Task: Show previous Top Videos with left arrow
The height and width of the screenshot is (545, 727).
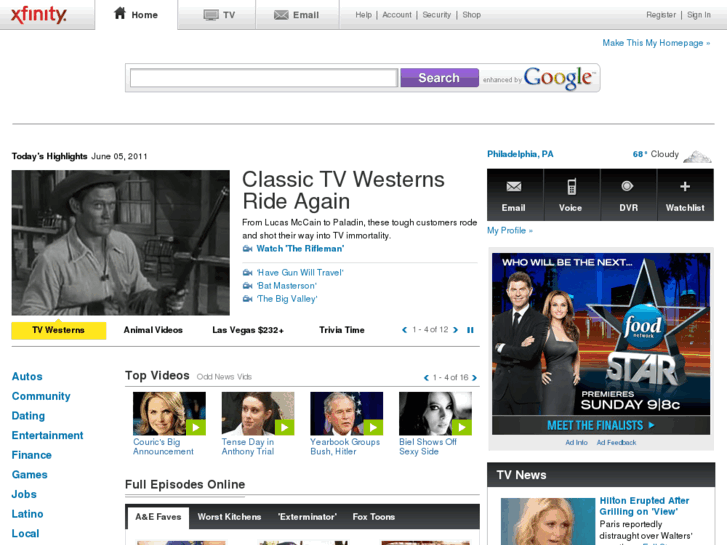Action: point(426,378)
